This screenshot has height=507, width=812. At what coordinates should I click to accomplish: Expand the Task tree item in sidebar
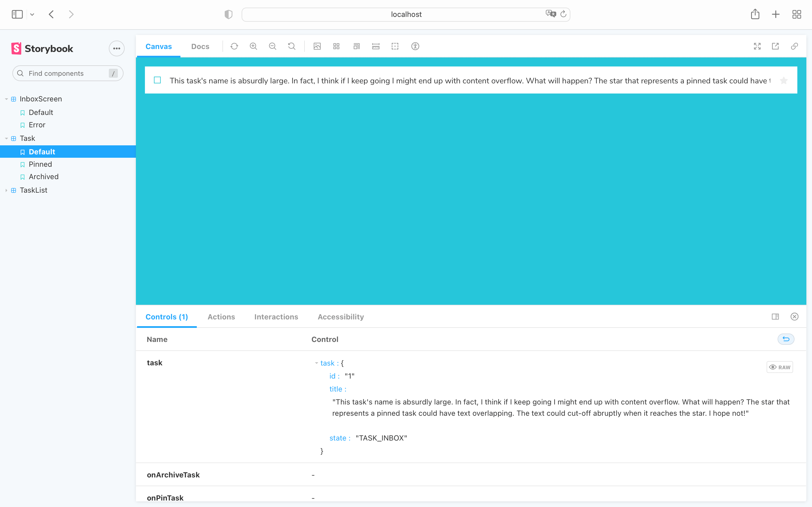click(6, 138)
